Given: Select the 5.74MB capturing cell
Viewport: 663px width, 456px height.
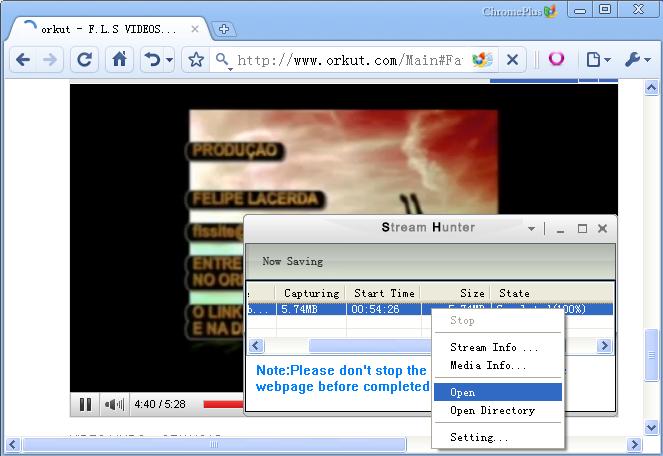Looking at the screenshot, I should (311, 309).
